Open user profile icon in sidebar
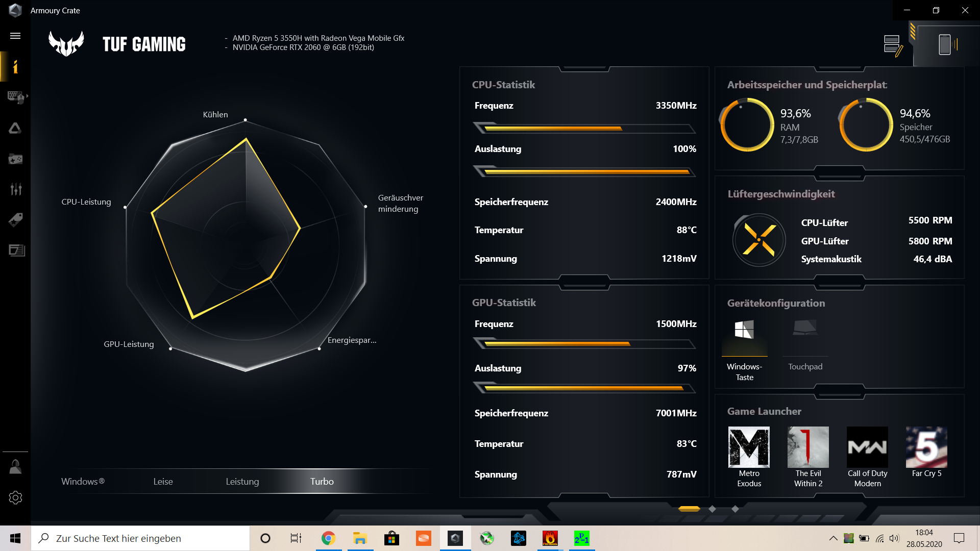The width and height of the screenshot is (980, 551). (15, 467)
